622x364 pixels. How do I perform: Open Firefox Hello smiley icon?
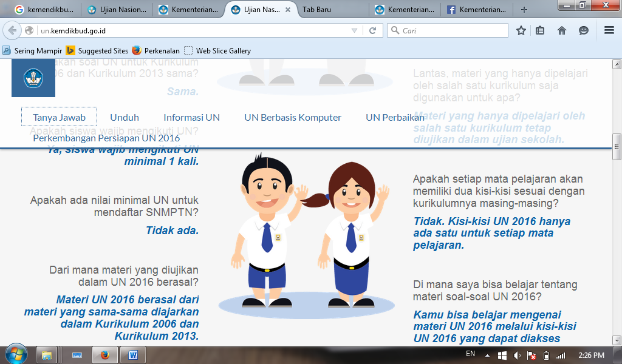(584, 30)
